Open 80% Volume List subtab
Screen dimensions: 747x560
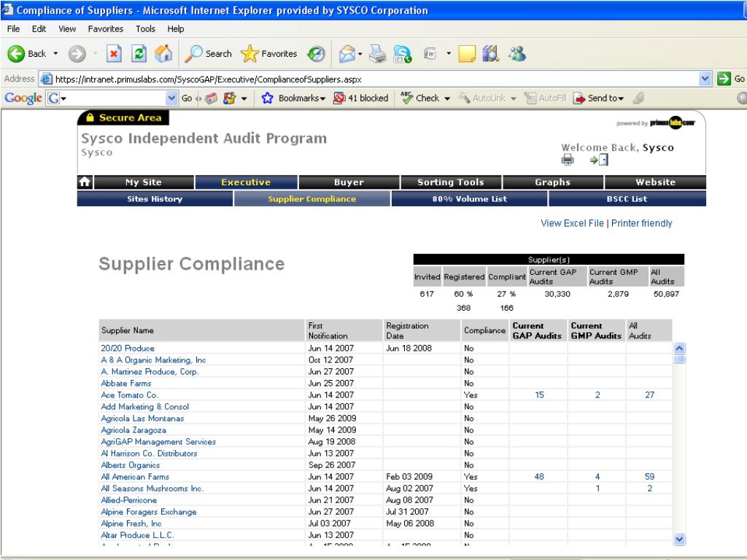(x=469, y=198)
